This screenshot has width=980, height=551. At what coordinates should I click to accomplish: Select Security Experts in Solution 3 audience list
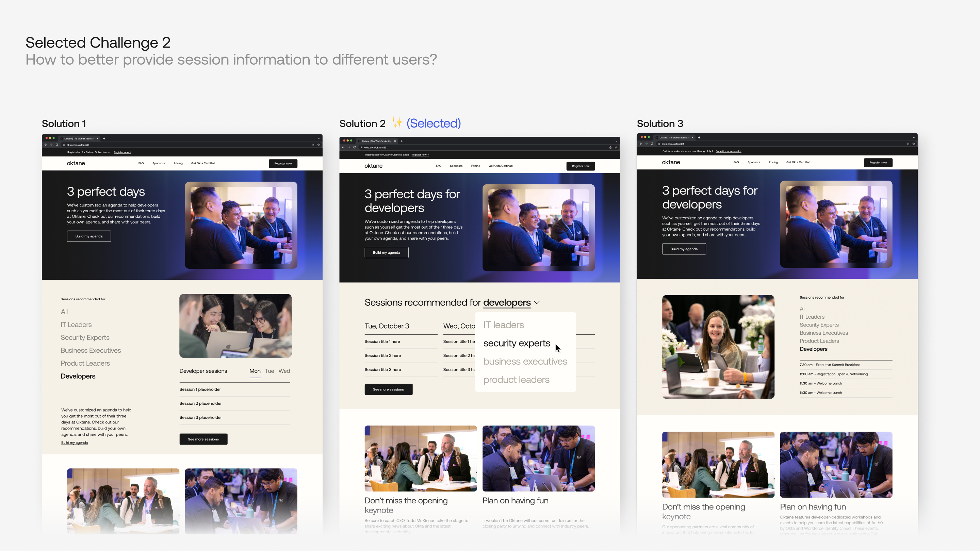pyautogui.click(x=819, y=325)
